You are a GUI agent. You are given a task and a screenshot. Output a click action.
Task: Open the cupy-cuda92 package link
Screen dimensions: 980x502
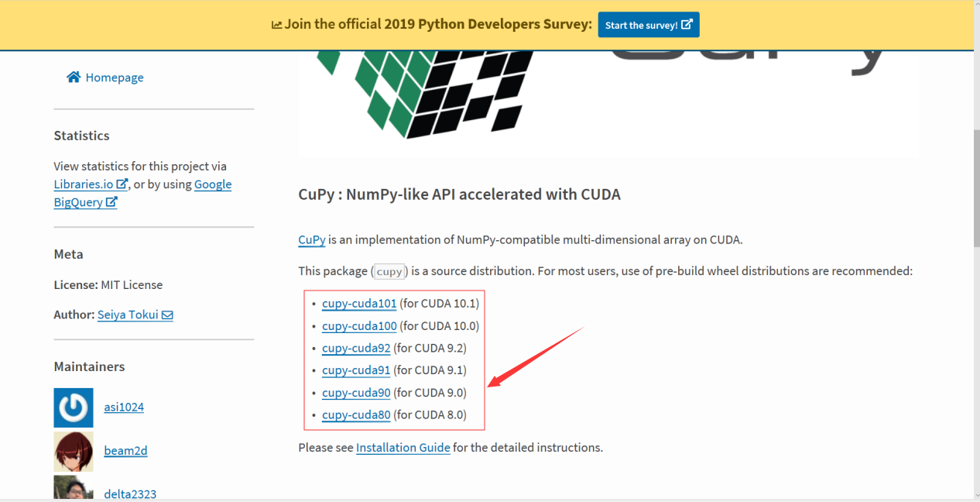355,348
